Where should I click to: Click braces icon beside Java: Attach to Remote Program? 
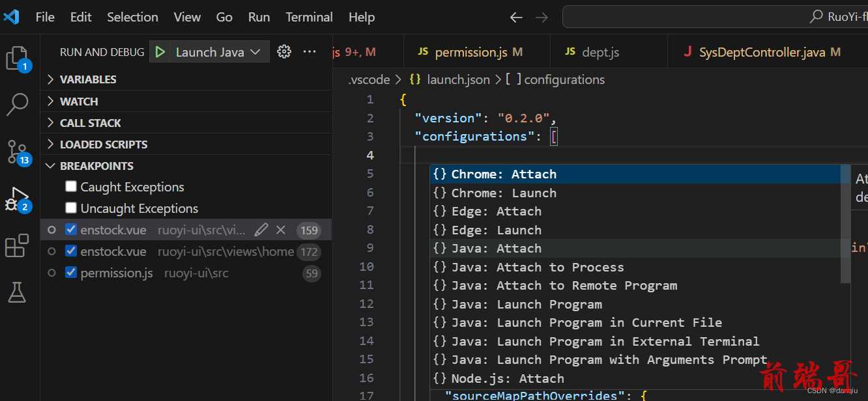tap(440, 286)
